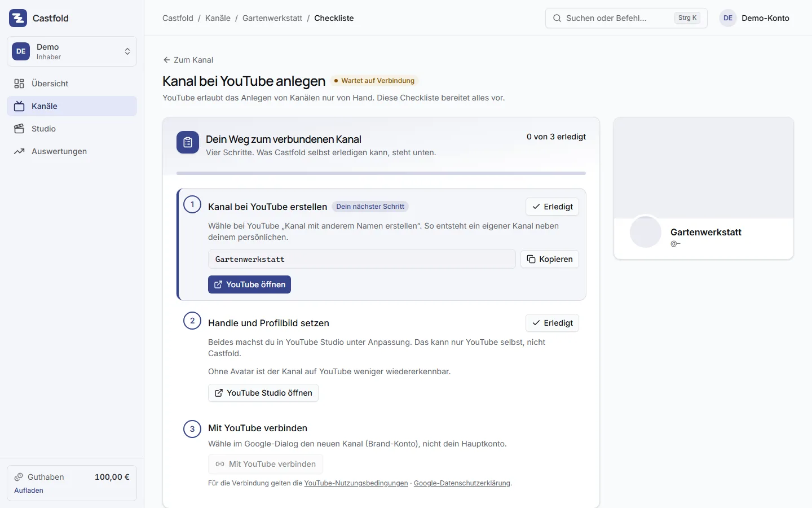Click the Studio clapperboard icon
The width and height of the screenshot is (812, 508).
(x=19, y=129)
